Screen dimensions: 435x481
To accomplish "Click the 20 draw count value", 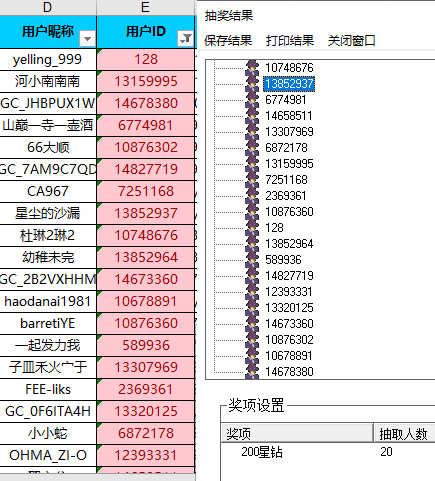I will click(x=386, y=452).
